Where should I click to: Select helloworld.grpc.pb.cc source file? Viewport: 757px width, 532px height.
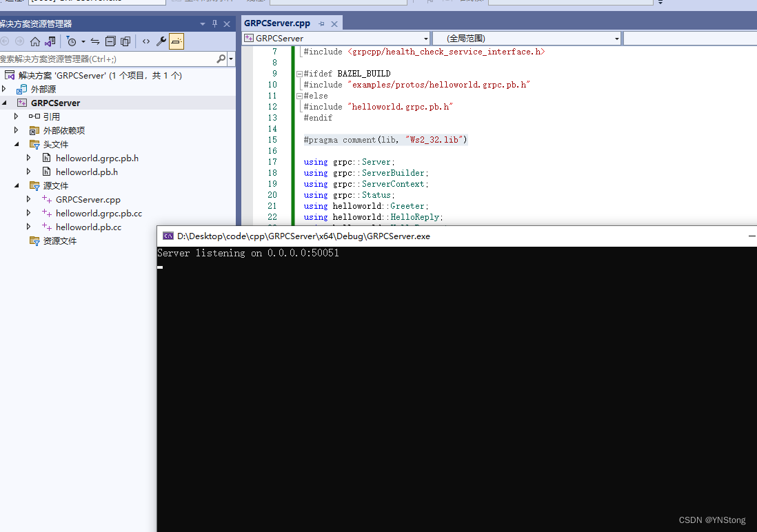[x=99, y=214]
